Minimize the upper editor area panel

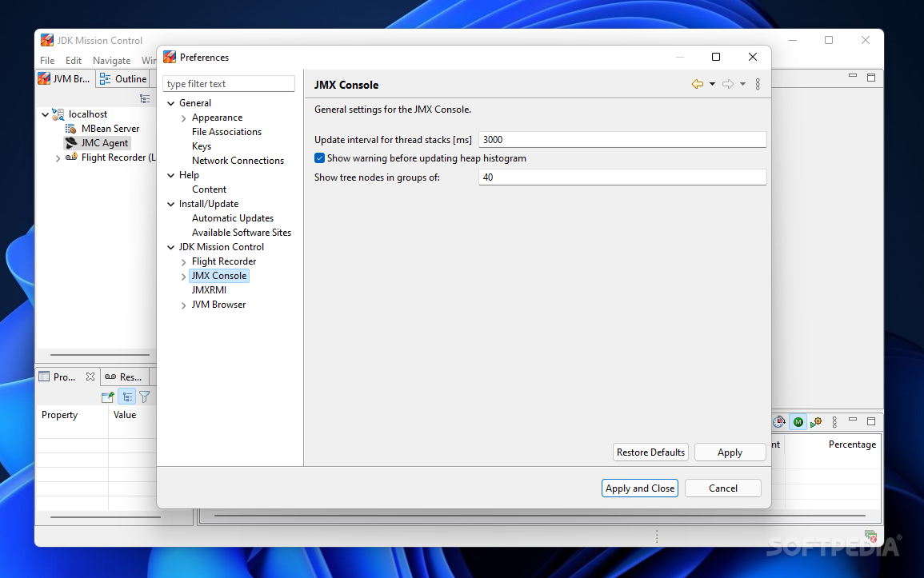tap(853, 76)
